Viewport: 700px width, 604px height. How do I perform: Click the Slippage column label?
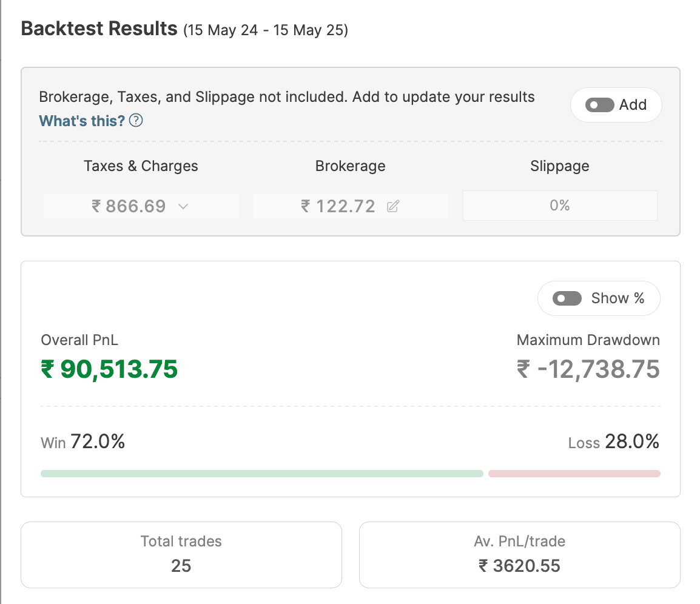(x=559, y=166)
